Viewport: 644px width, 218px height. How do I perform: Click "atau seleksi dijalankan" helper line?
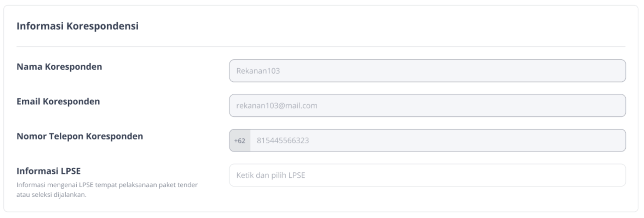pos(51,195)
